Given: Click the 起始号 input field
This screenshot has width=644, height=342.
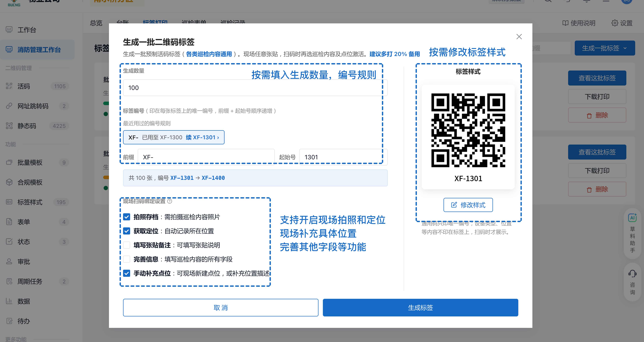Looking at the screenshot, I should coord(343,157).
